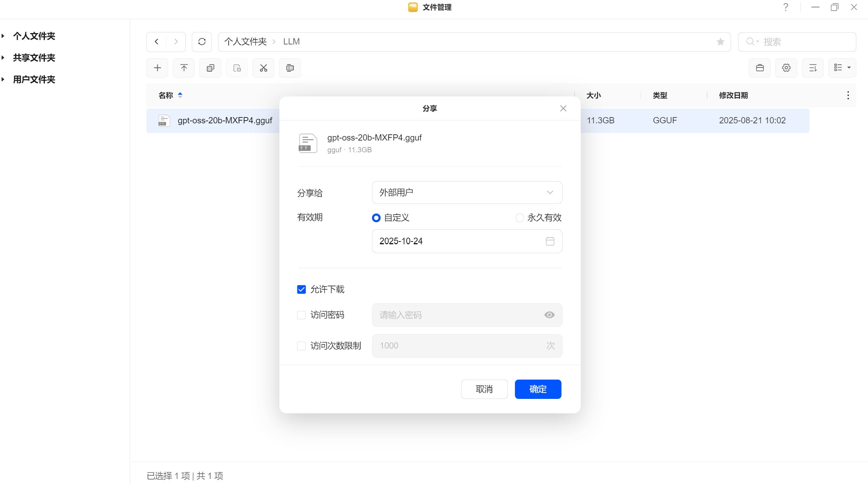Viewport: 868px width, 485px height.
Task: Click the refresh folder icon
Action: pyautogui.click(x=202, y=42)
